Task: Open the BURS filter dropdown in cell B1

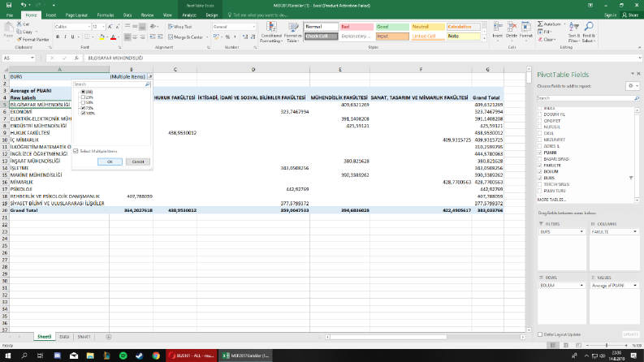Action: coord(150,77)
